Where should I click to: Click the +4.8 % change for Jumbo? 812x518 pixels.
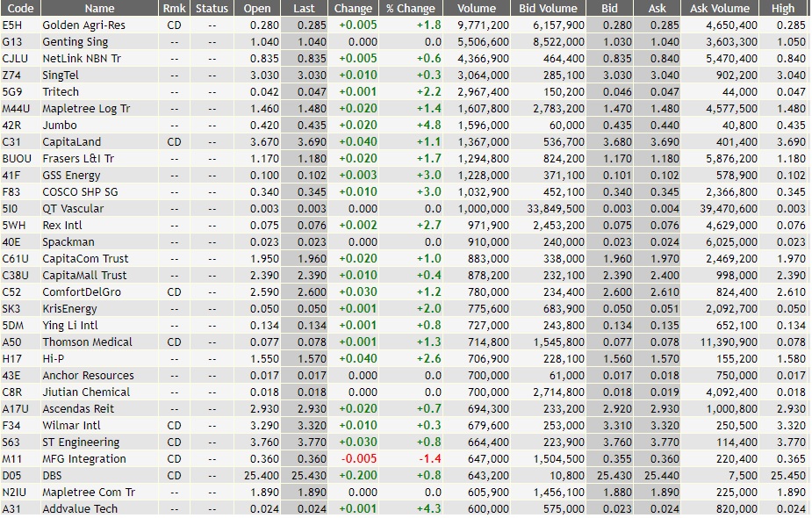pos(428,126)
